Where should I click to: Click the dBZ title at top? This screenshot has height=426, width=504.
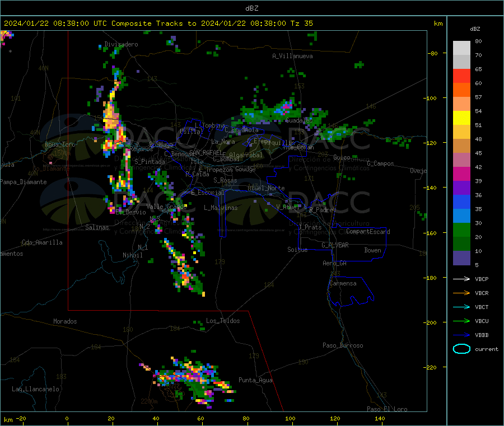(251, 8)
